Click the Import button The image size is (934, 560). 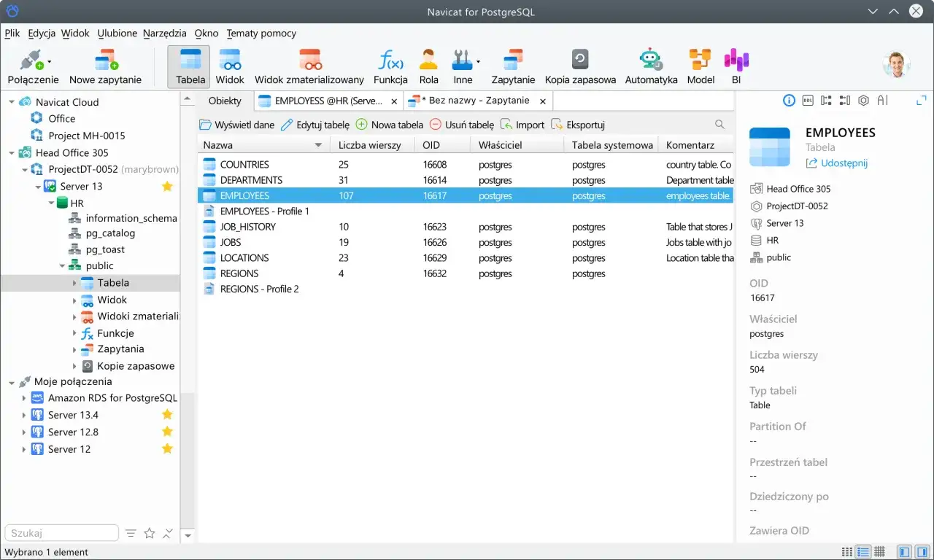click(x=522, y=125)
